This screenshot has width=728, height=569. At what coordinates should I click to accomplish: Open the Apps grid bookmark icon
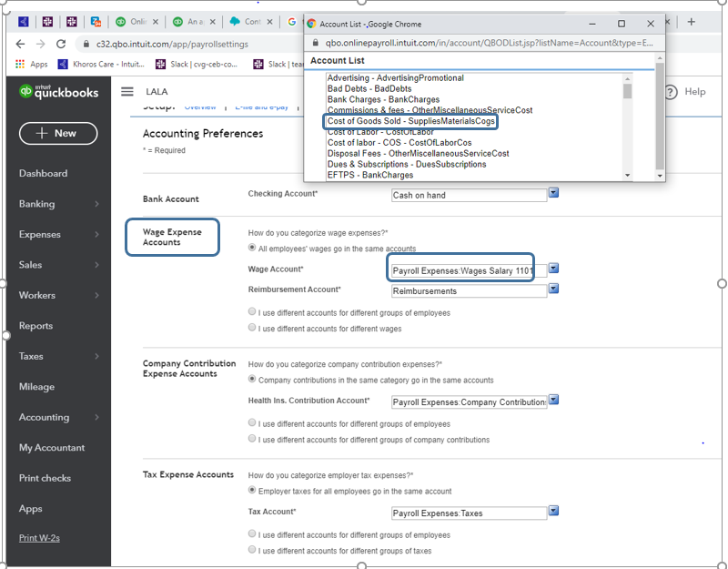point(20,64)
